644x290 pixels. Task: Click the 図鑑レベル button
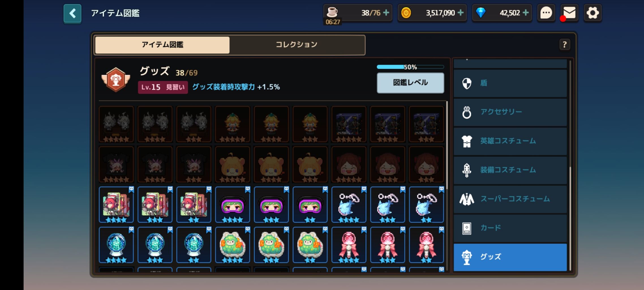pos(410,83)
